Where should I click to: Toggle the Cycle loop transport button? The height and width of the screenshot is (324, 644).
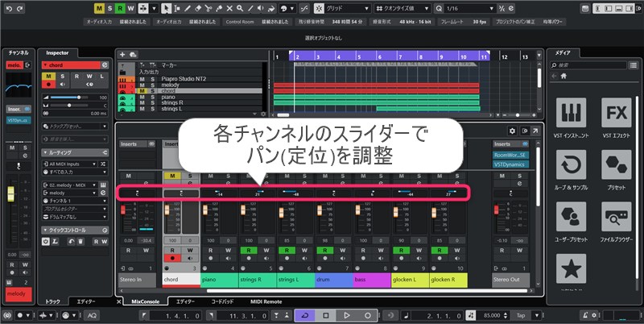tap(305, 316)
